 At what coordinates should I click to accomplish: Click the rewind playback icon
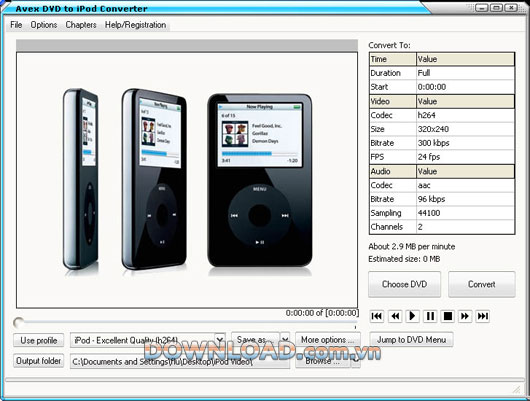[394, 316]
